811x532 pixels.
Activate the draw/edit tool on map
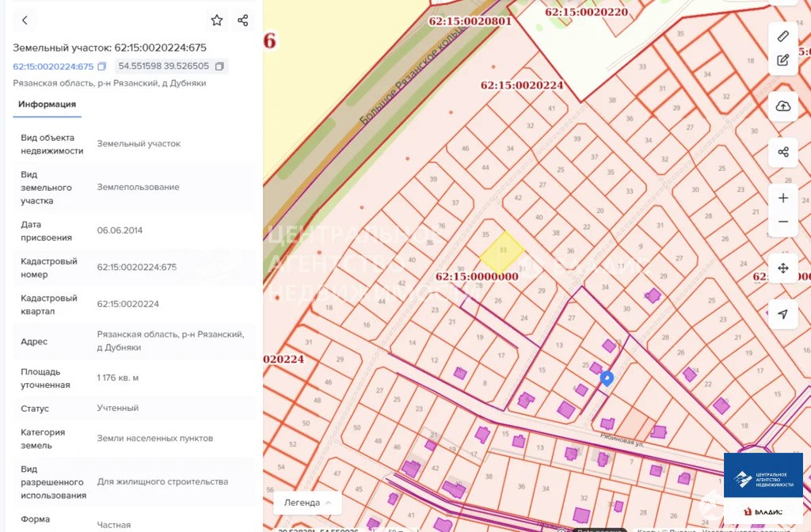782,60
